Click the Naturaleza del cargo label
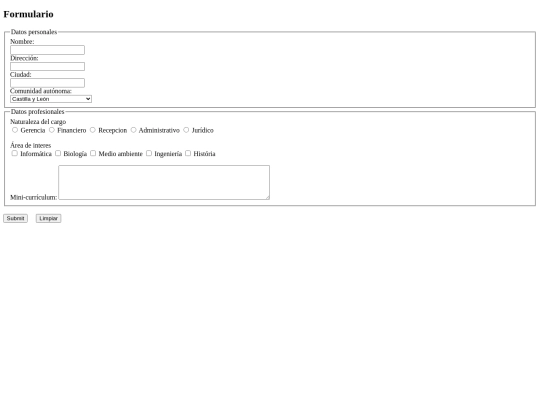540x405 pixels. coord(38,122)
